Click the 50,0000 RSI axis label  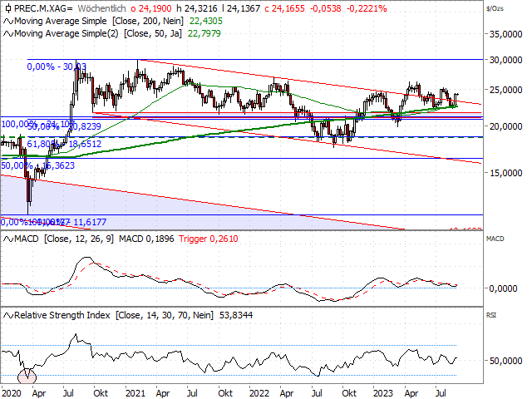point(505,361)
